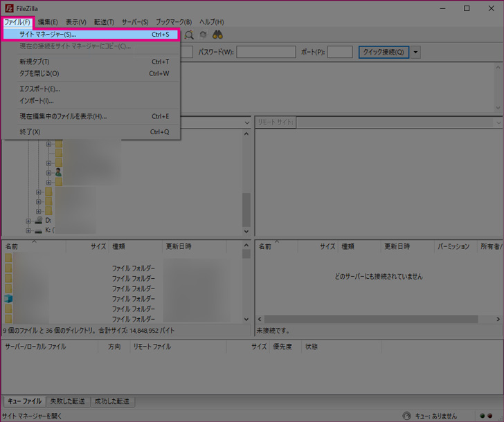The image size is (504, 422).
Task: Open the quick connect history dropdown arrow
Action: click(x=415, y=52)
